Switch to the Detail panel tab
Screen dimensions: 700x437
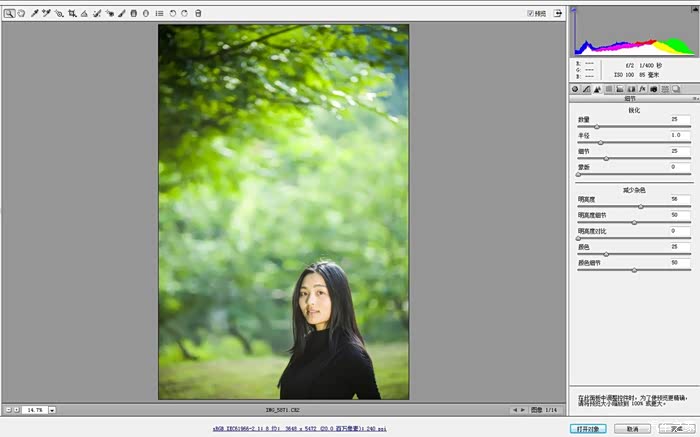coord(597,89)
